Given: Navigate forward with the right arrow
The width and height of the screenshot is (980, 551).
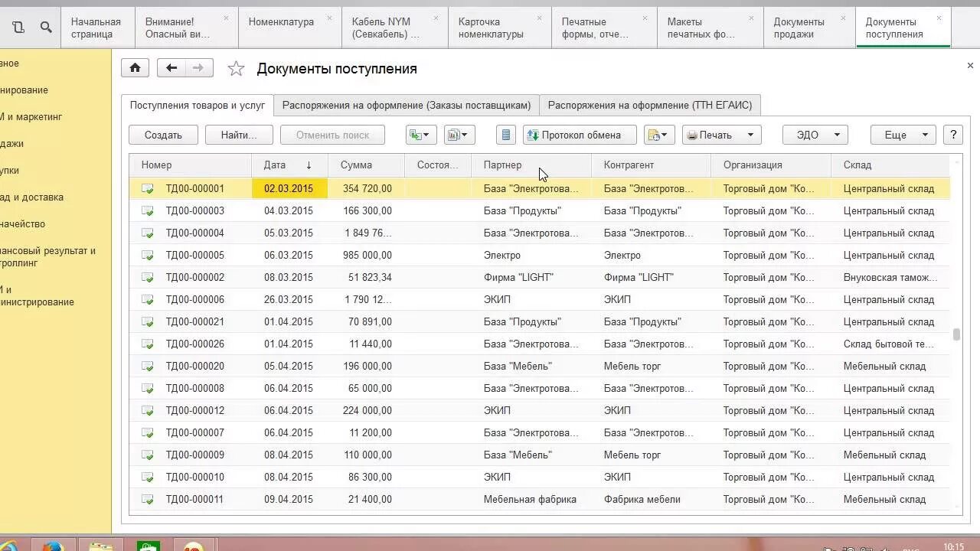Looking at the screenshot, I should (199, 68).
